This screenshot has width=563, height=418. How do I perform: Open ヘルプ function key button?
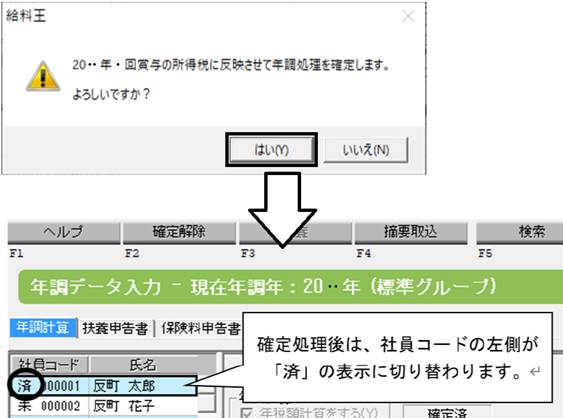tap(64, 232)
